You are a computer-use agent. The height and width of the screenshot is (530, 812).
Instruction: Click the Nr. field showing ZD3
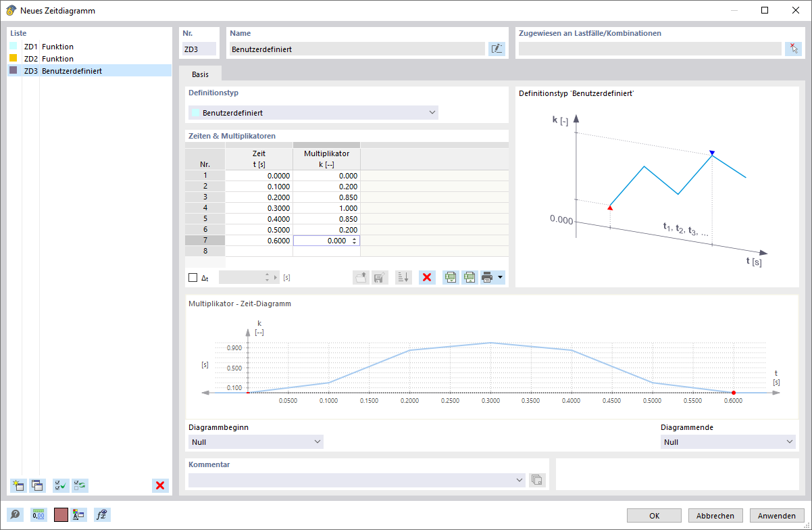(199, 49)
